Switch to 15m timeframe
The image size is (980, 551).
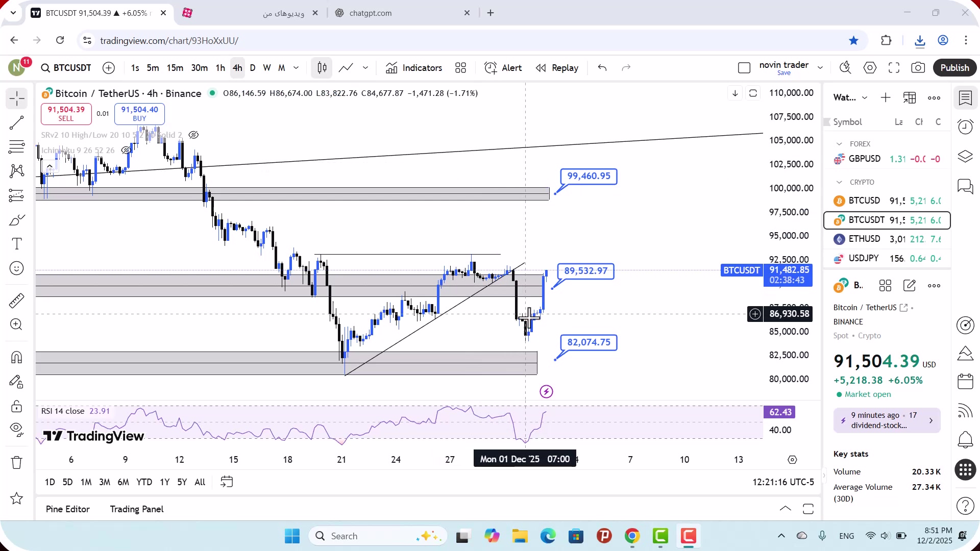175,68
